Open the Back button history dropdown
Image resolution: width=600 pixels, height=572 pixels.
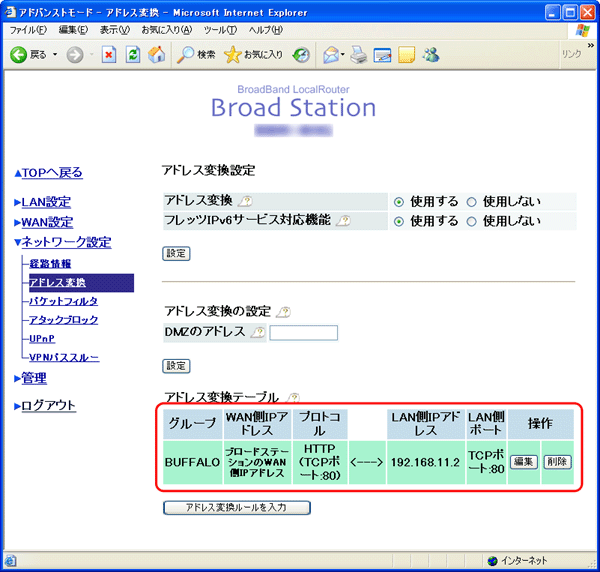click(55, 55)
